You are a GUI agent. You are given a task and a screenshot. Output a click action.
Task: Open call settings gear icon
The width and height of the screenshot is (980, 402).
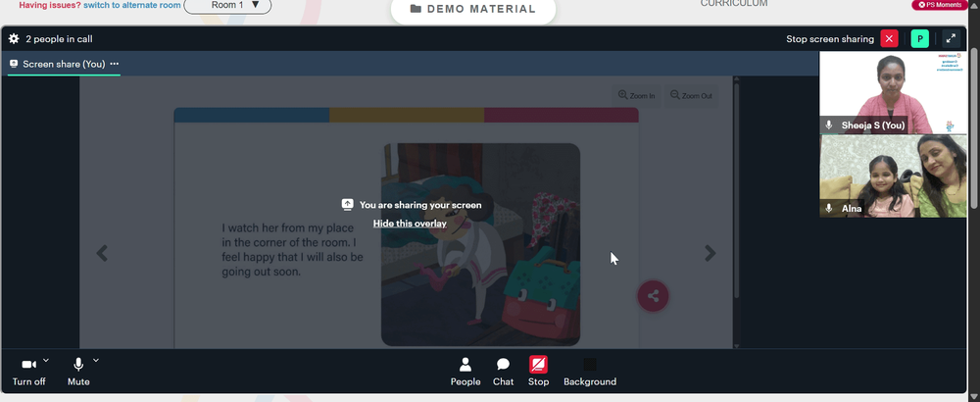point(14,39)
